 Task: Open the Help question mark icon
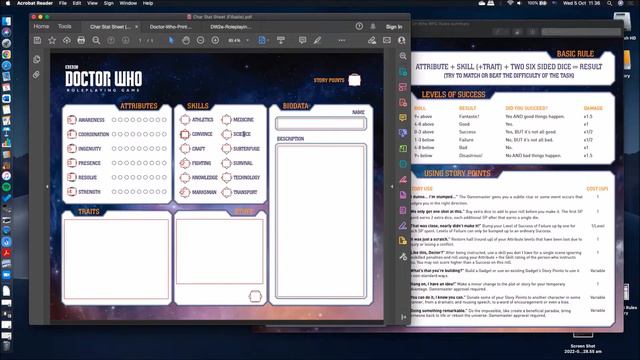pyautogui.click(x=359, y=26)
